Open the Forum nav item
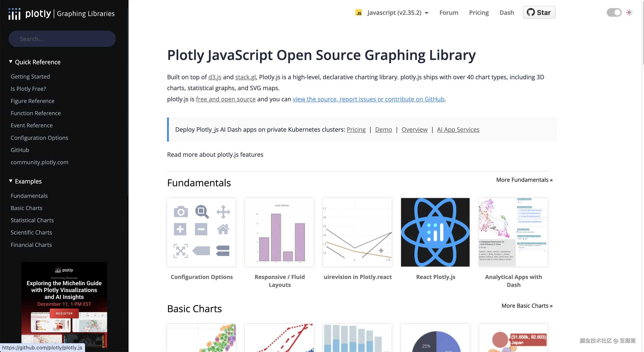This screenshot has width=644, height=352. click(x=448, y=13)
